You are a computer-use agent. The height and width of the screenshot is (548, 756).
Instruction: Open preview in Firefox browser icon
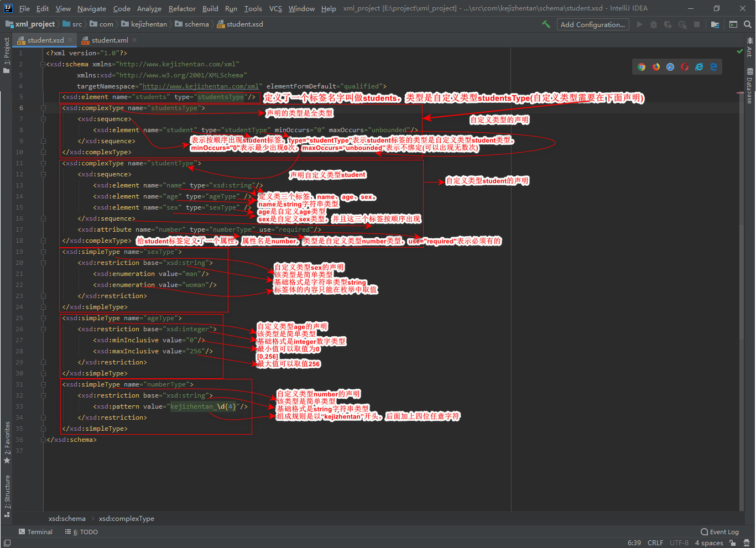pos(656,67)
